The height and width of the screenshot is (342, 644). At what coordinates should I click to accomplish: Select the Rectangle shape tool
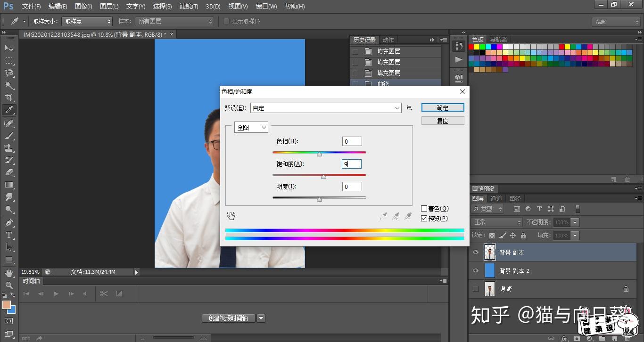click(9, 260)
